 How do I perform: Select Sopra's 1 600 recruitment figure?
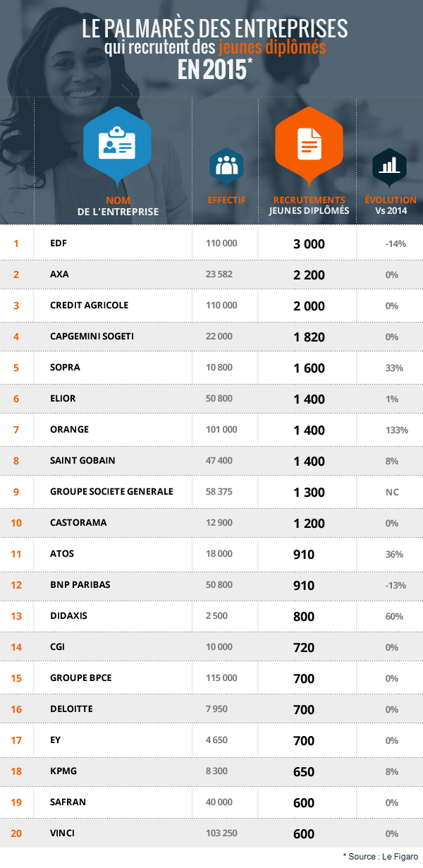pos(309,368)
